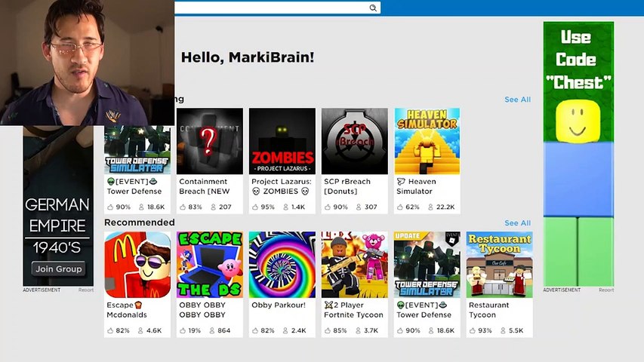Click the player icon on Project Lazarus card
644x362 pixels.
pyautogui.click(x=286, y=207)
